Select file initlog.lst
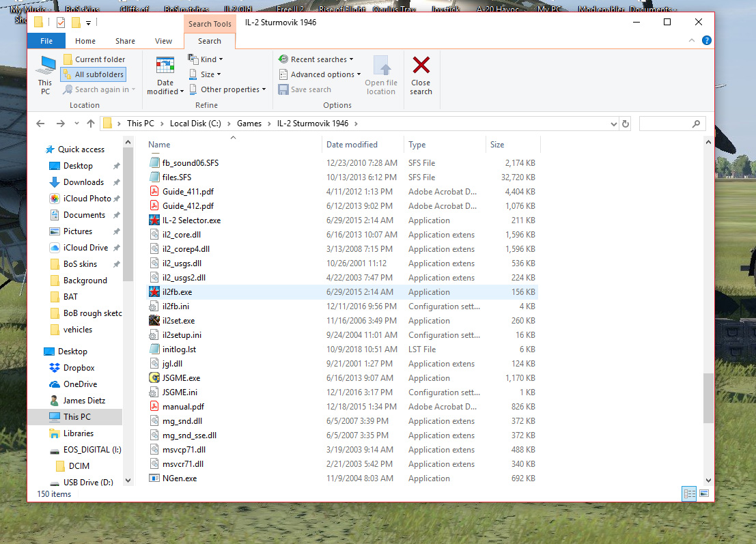The width and height of the screenshot is (756, 544). [x=342, y=349]
